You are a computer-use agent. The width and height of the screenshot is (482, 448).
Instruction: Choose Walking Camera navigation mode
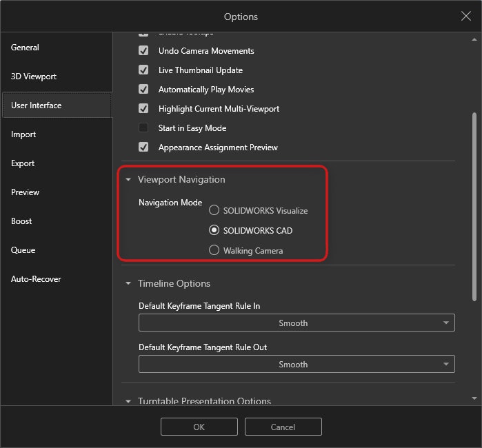click(x=214, y=251)
